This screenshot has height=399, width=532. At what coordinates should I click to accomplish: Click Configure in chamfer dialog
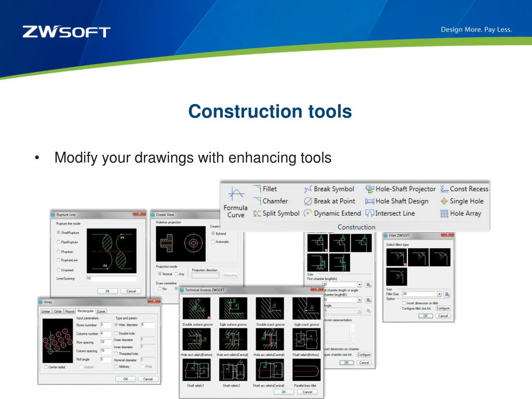pos(364,354)
